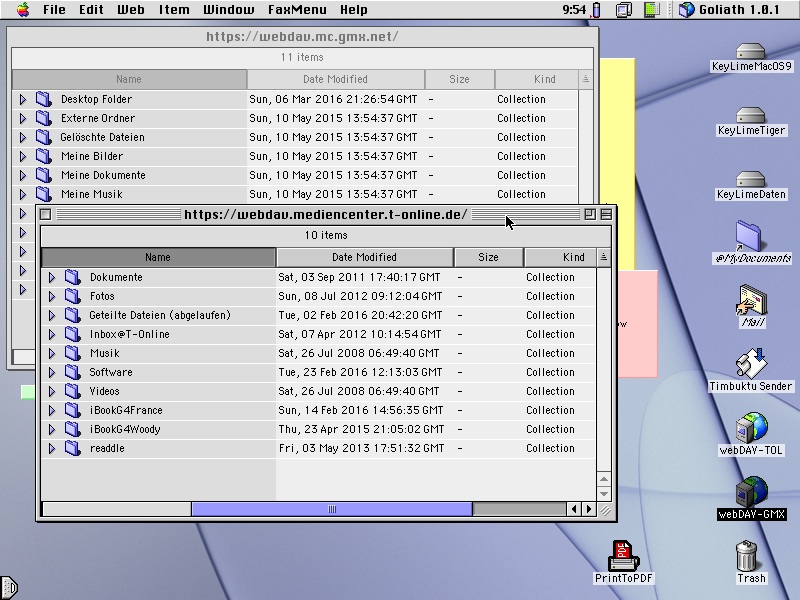The width and height of the screenshot is (800, 600).
Task: Sort GMX window by Date Modified column
Action: [x=335, y=79]
